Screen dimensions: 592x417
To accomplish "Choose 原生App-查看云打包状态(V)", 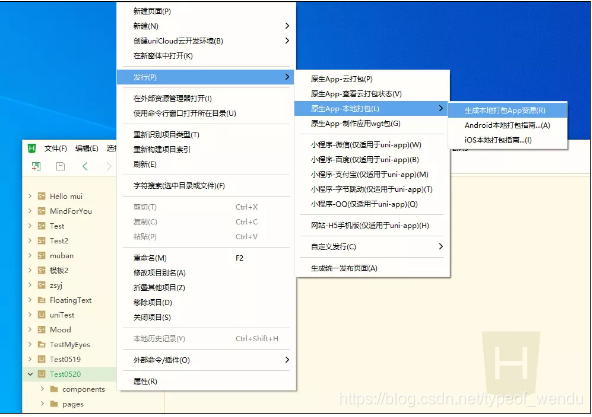I will 373,94.
